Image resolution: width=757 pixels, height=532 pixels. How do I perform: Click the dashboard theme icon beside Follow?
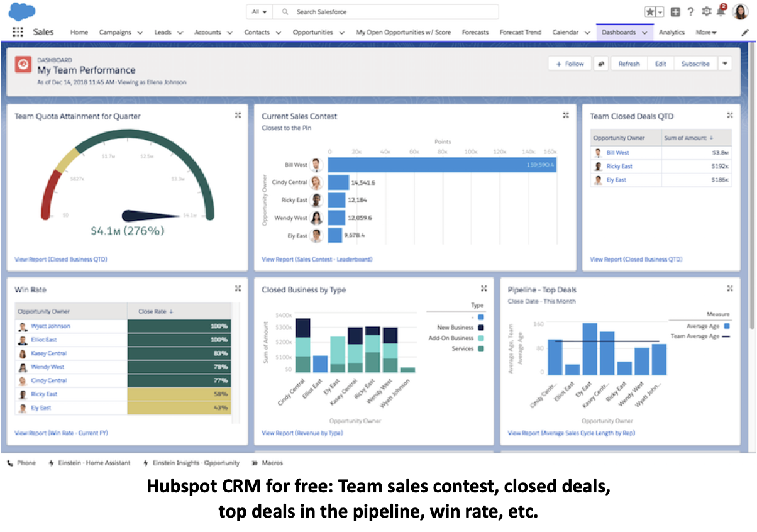pyautogui.click(x=601, y=64)
